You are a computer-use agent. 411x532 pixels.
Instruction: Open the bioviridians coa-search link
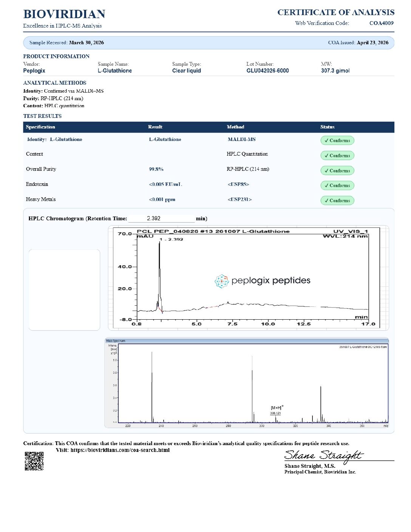120,450
